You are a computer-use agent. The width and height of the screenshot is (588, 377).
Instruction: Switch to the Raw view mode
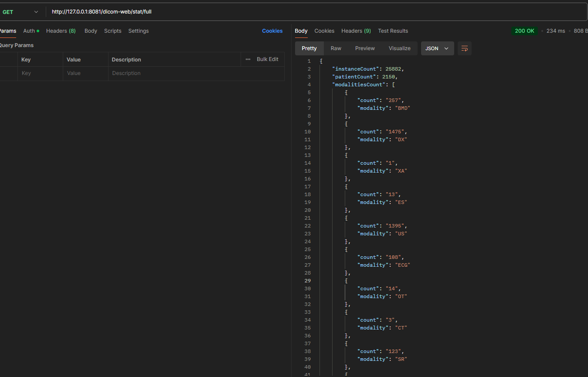click(x=336, y=48)
